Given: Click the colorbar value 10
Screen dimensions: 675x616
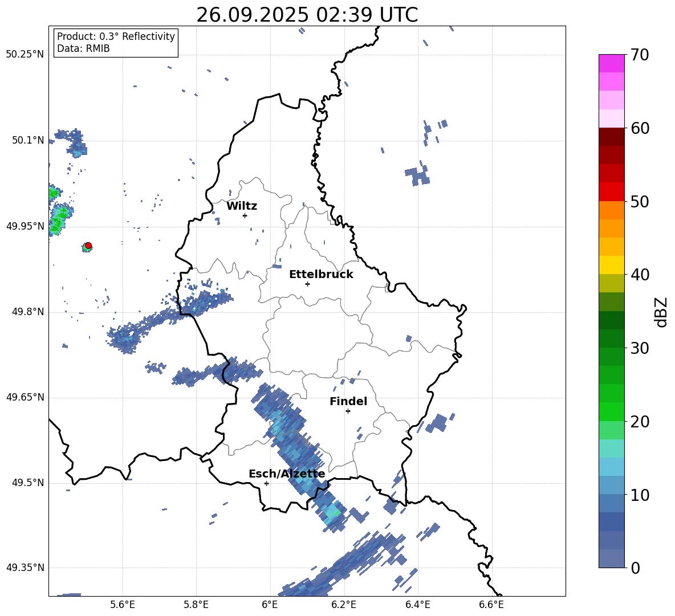Looking at the screenshot, I should pyautogui.click(x=640, y=495).
